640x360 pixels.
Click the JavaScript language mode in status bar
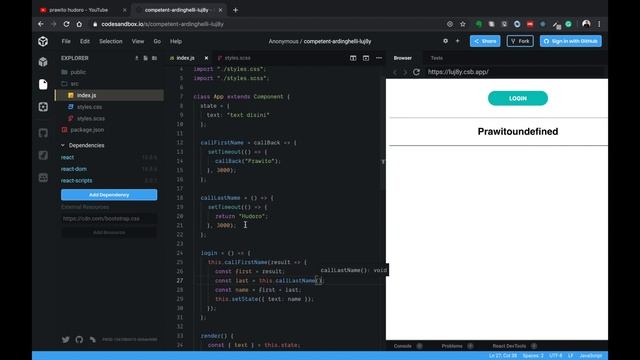click(591, 356)
